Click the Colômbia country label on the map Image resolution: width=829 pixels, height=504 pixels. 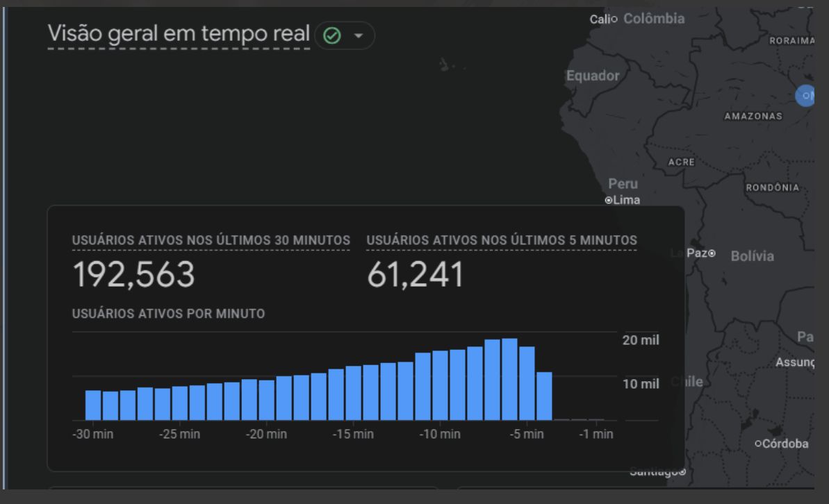pos(654,19)
